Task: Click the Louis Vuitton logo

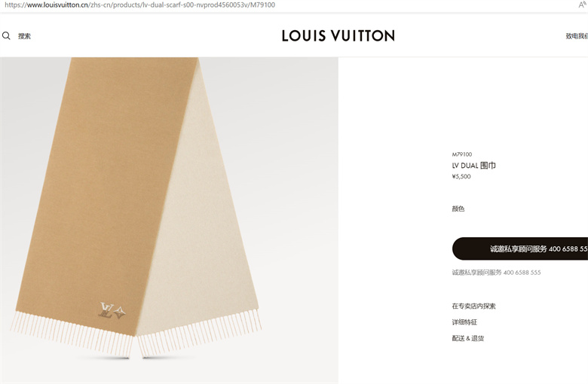Action: click(x=338, y=36)
